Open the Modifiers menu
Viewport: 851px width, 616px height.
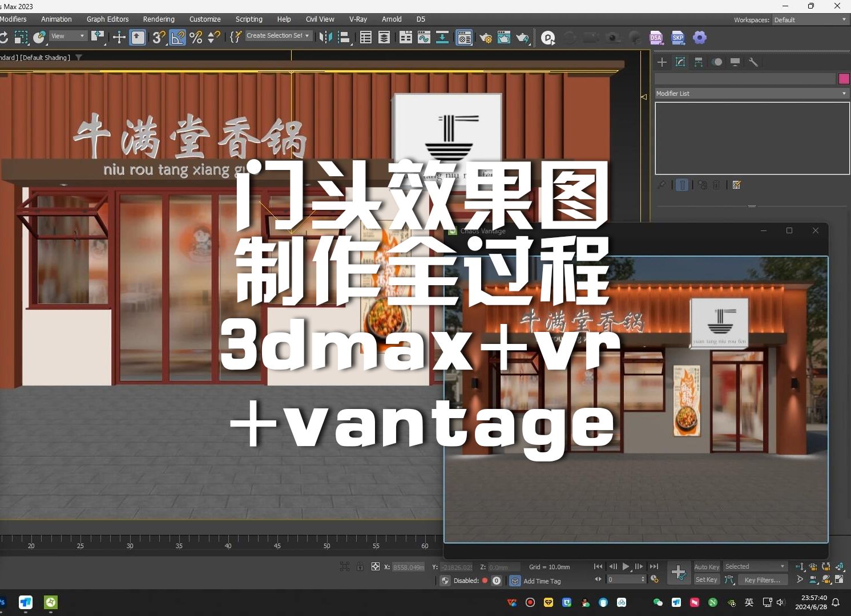(13, 19)
